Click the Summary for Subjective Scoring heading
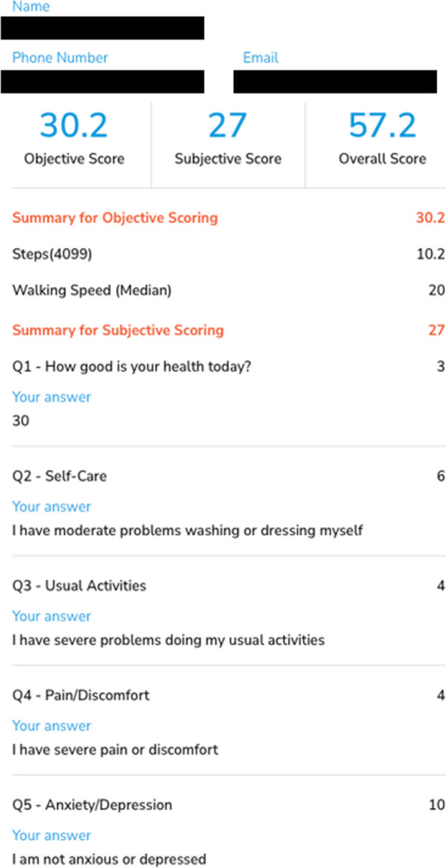Image resolution: width=446 pixels, height=868 pixels. (118, 330)
